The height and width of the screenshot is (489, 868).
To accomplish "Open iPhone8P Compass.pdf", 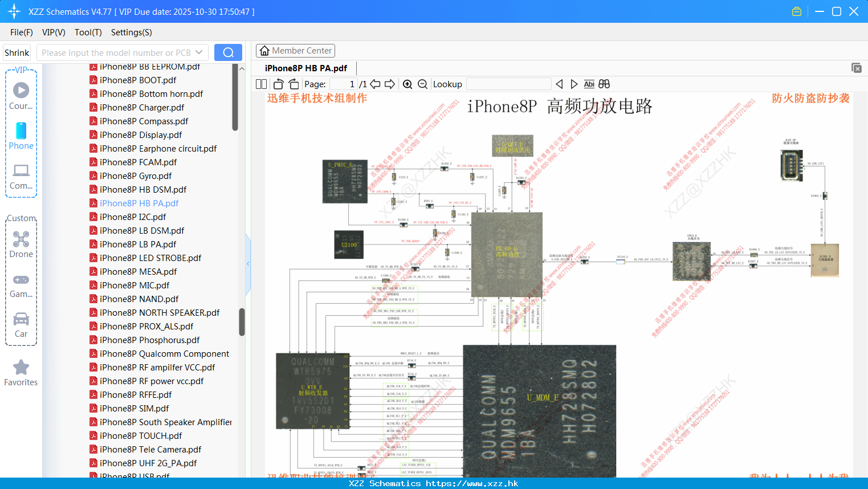I will [144, 121].
